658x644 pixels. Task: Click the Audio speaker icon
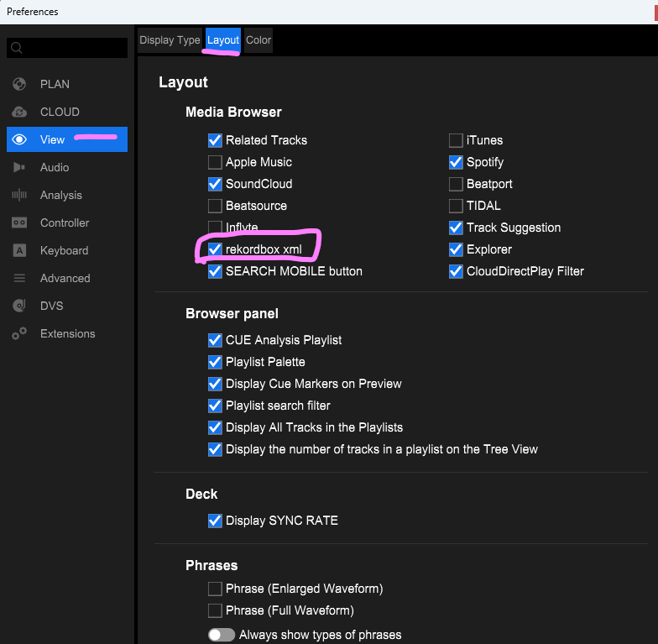coord(18,168)
